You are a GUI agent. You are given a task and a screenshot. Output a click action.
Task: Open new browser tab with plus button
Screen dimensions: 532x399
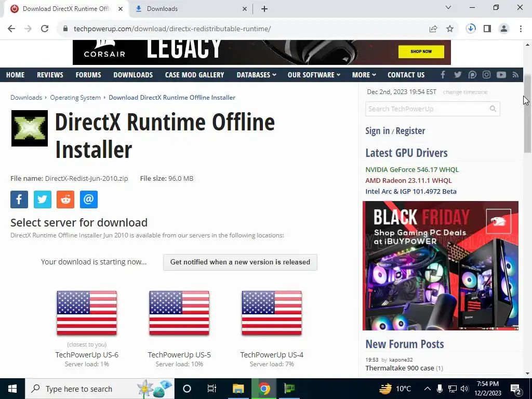point(264,9)
